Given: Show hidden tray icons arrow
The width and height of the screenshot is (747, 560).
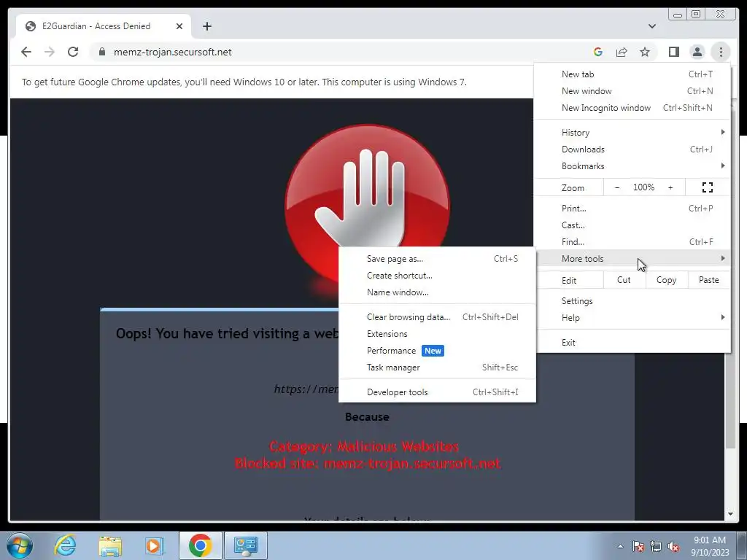Looking at the screenshot, I should coord(620,546).
